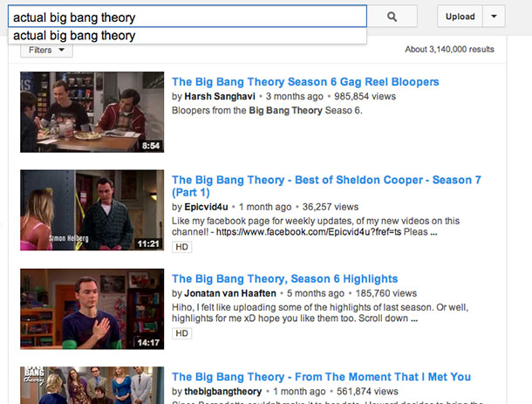
Task: Open the Season 6 Highlights video title
Action: point(284,278)
